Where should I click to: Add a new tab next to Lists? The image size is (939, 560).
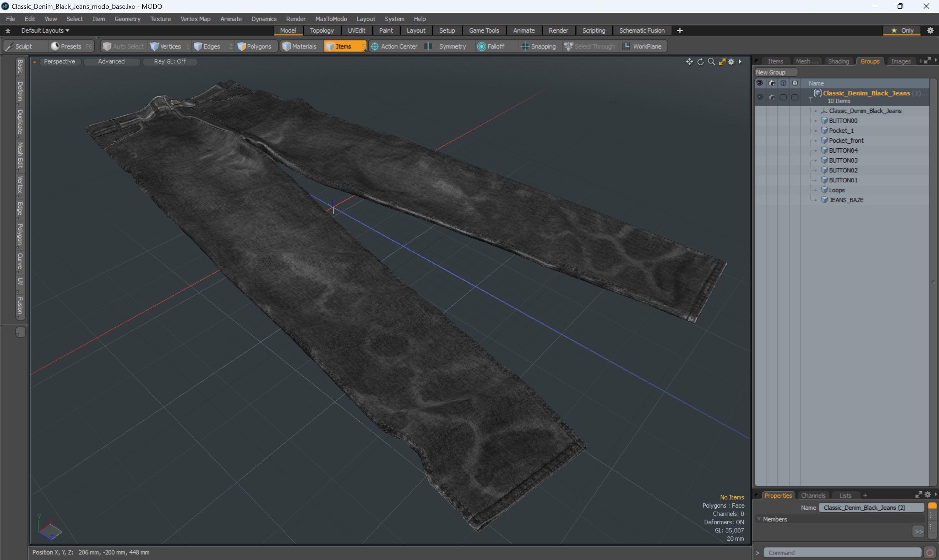(865, 495)
